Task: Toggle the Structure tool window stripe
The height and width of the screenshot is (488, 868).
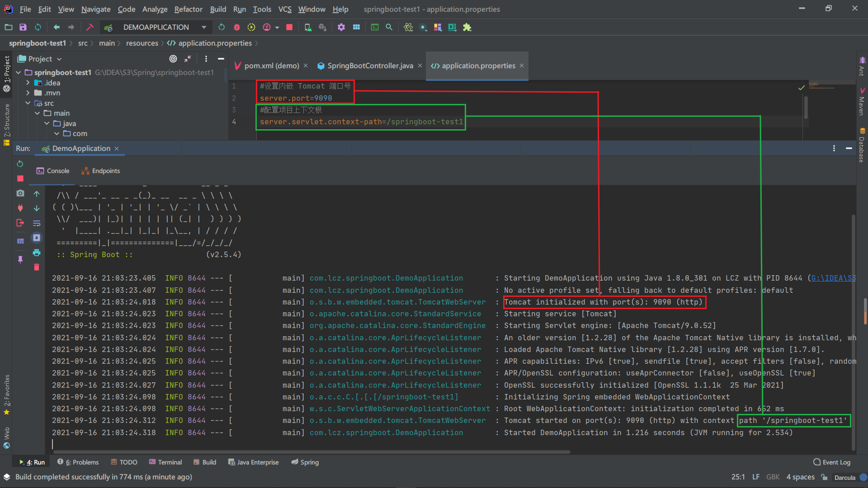Action: 6,124
